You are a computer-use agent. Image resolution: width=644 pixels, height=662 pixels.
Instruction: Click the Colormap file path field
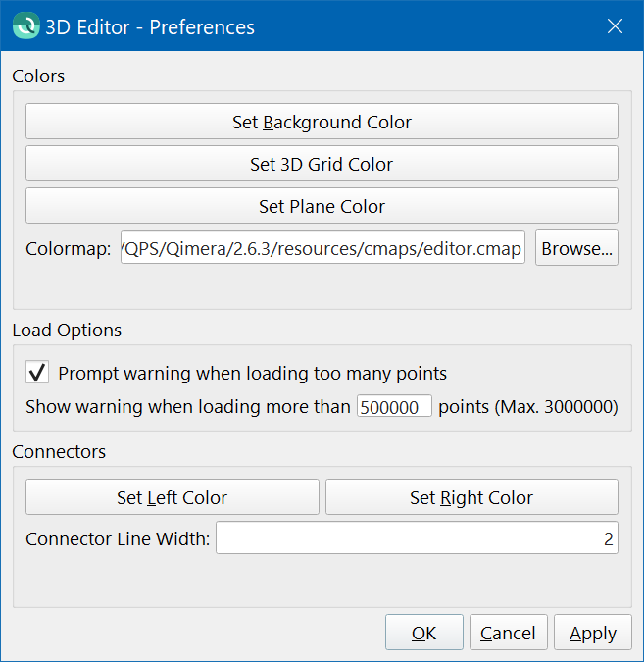tap(322, 248)
